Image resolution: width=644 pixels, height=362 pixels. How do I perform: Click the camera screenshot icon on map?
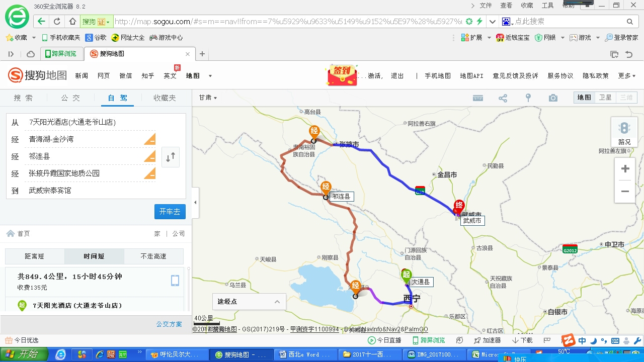point(553,98)
